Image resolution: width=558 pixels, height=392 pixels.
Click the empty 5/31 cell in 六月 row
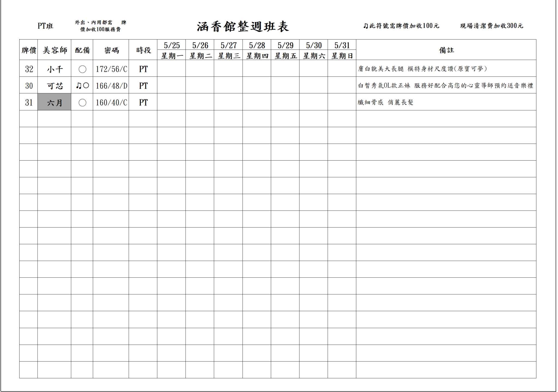click(342, 102)
